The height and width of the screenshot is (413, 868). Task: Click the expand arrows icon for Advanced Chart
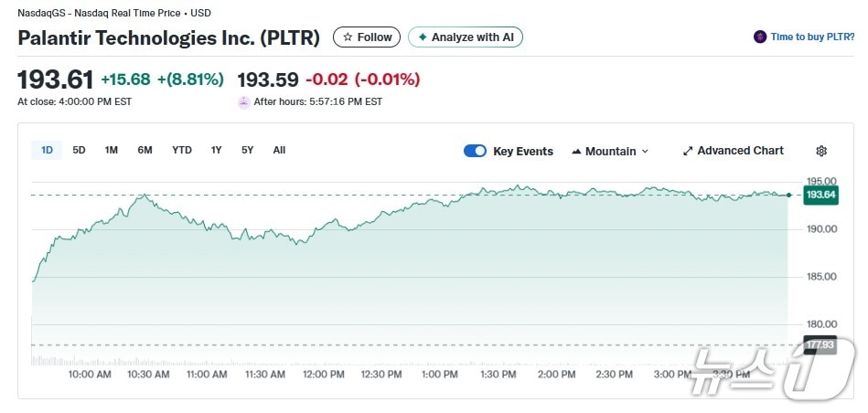click(688, 151)
